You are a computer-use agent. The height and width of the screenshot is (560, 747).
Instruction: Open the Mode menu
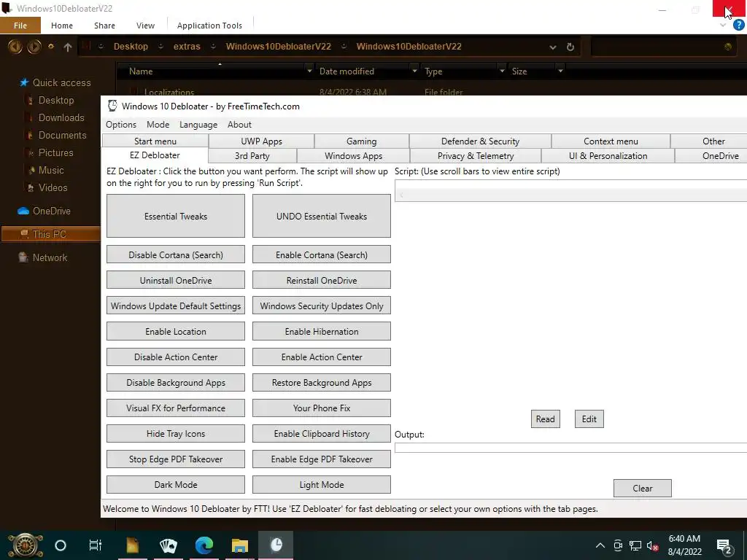click(158, 125)
